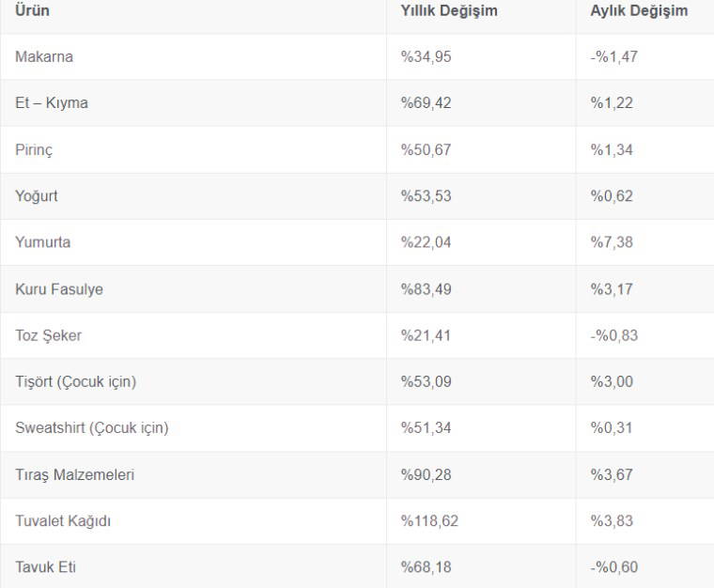This screenshot has height=588, width=714.
Task: Select the Tuvalet Kağıdı row label
Action: coord(63,520)
